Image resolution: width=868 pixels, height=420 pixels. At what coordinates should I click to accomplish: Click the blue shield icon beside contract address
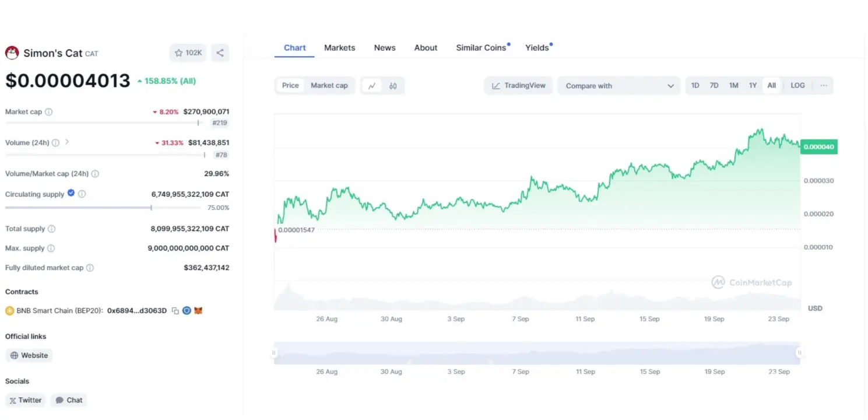click(x=187, y=311)
